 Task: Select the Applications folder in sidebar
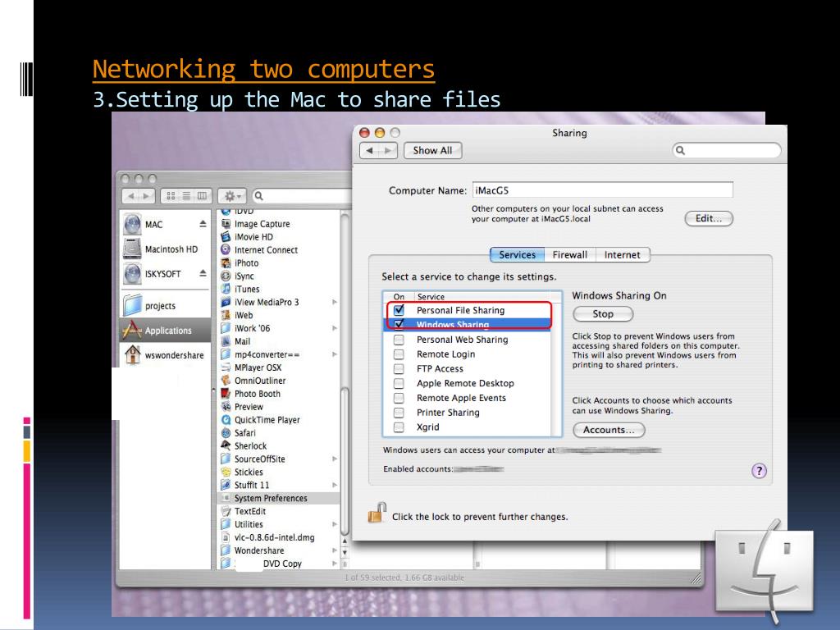tap(165, 330)
